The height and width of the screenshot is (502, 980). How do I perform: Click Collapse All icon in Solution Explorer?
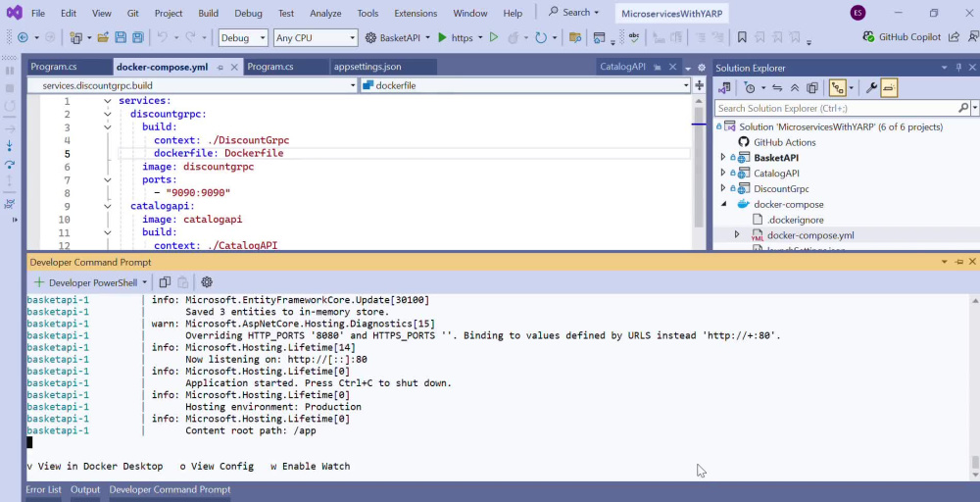click(795, 88)
